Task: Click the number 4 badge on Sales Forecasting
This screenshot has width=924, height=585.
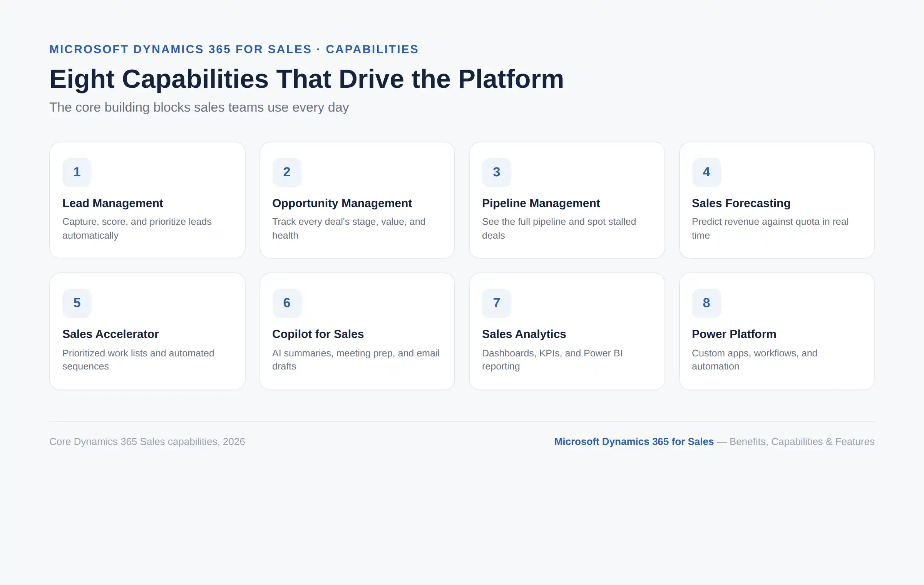Action: (x=706, y=172)
